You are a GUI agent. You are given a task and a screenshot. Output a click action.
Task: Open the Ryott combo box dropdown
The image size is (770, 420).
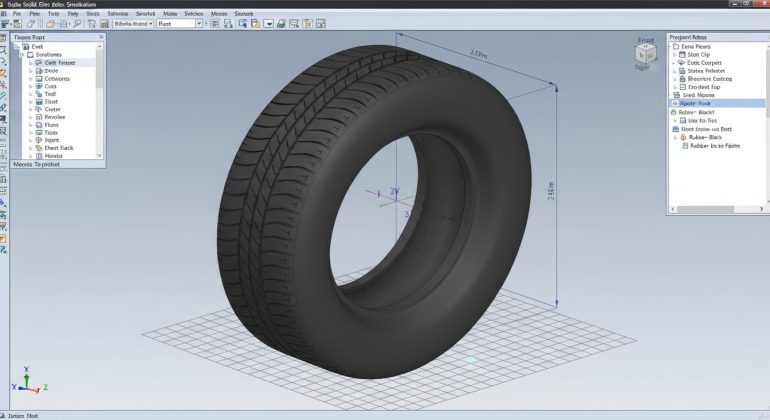click(199, 23)
